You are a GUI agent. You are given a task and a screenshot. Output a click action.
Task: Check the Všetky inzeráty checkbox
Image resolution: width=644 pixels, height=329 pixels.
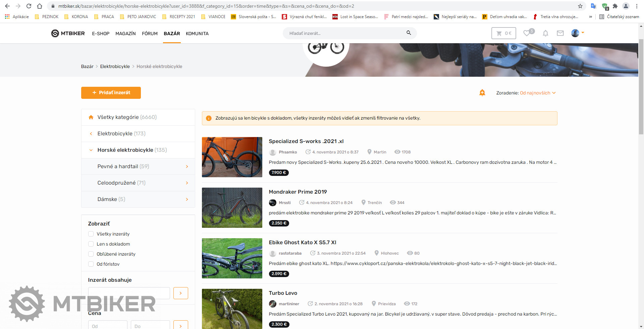click(x=91, y=234)
